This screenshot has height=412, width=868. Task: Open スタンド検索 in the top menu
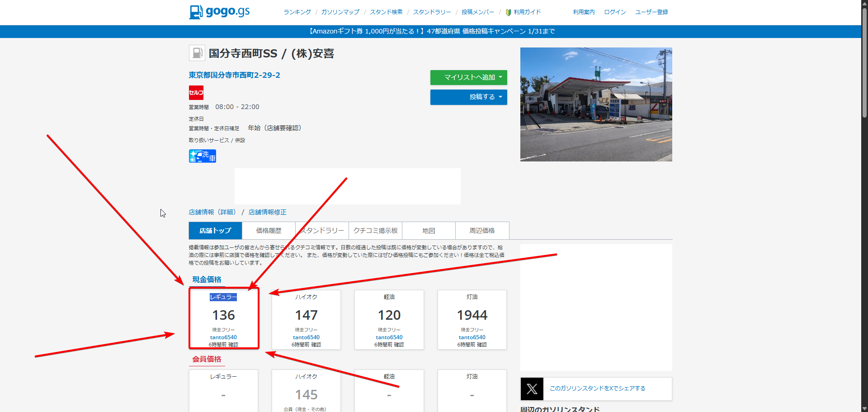coord(386,12)
